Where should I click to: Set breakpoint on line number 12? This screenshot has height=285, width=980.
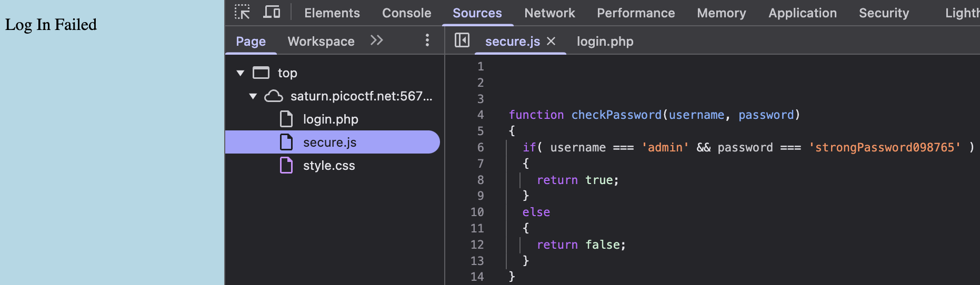tap(477, 245)
